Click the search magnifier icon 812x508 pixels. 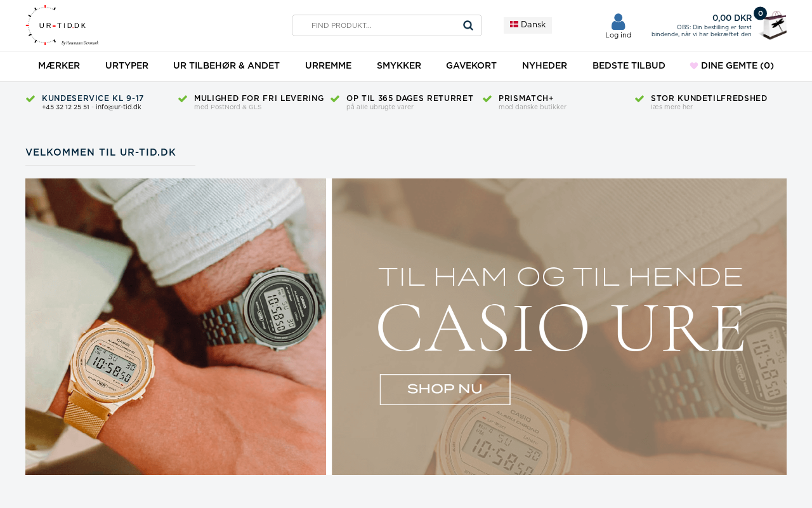click(468, 25)
